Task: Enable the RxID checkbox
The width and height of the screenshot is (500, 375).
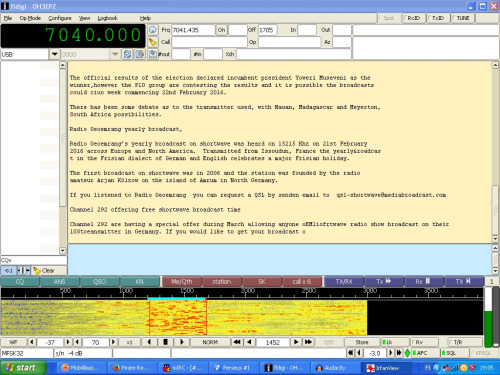Action: coord(413,18)
